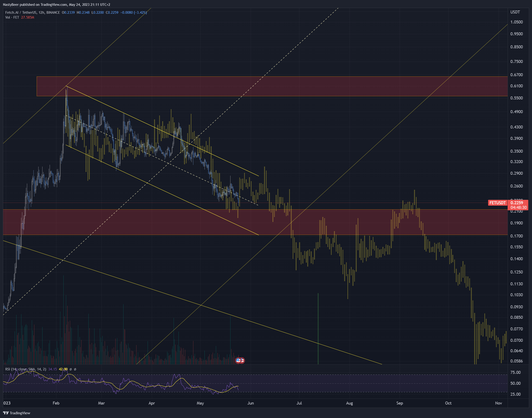The width and height of the screenshot is (532, 418).
Task: Click the 0.6700 price axis label
Action: 517,75
